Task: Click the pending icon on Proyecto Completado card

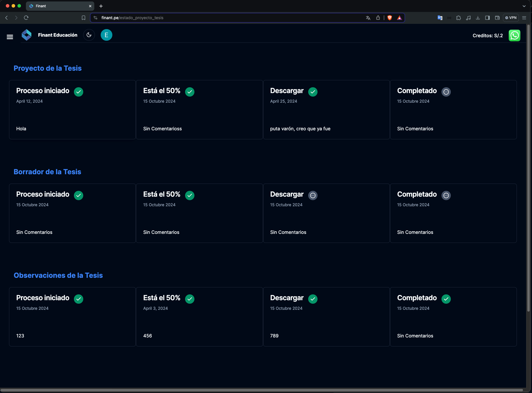Action: pyautogui.click(x=446, y=92)
